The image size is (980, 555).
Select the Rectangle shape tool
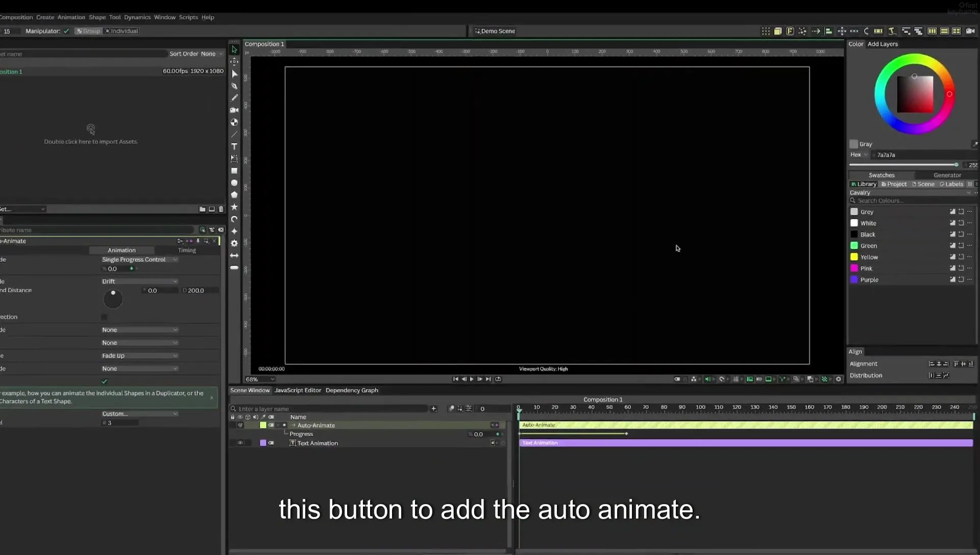(x=234, y=171)
